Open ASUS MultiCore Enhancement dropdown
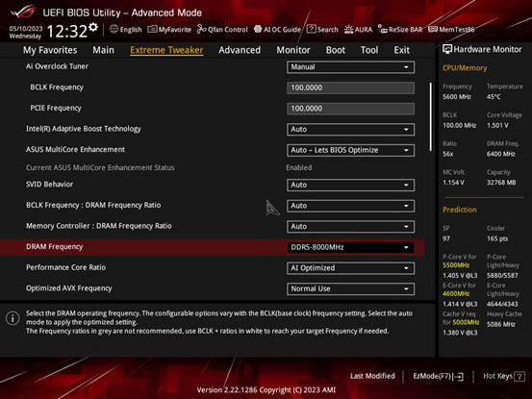 (x=350, y=150)
